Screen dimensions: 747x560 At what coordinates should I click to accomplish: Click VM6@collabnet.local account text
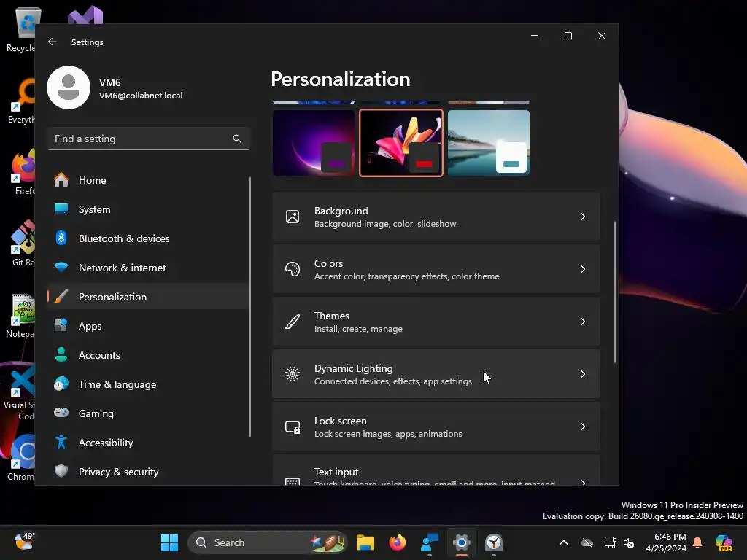tap(141, 96)
